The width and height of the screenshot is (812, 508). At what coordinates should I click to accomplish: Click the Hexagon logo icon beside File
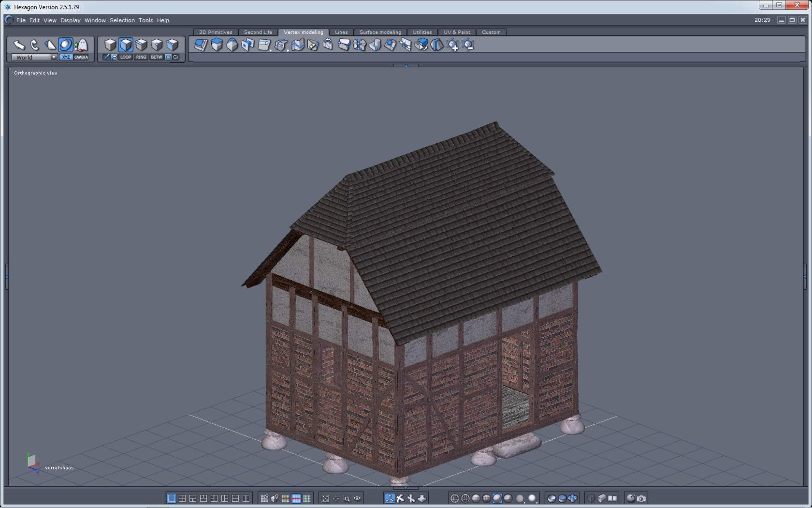pyautogui.click(x=9, y=20)
